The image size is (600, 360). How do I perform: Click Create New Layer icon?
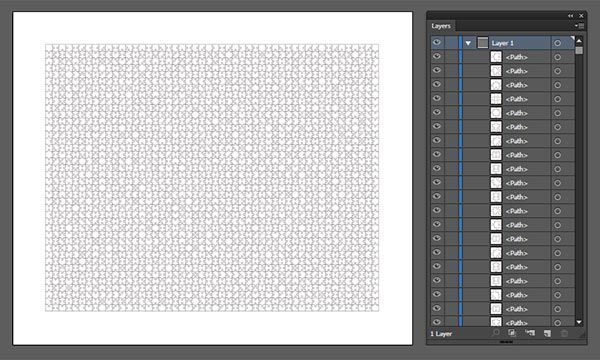click(548, 333)
